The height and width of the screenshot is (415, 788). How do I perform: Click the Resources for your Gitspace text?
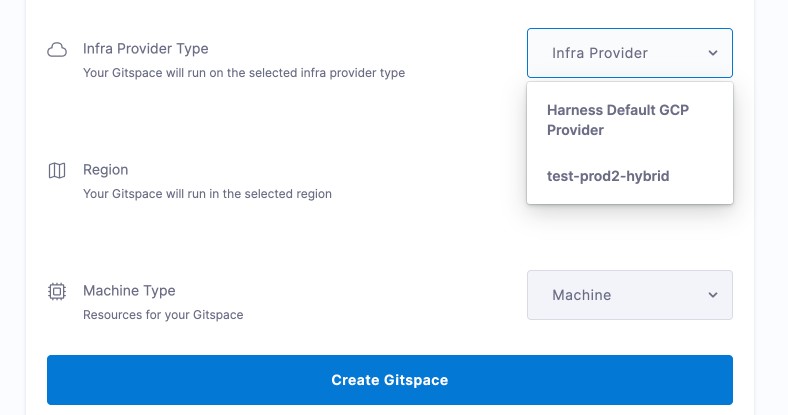[163, 315]
